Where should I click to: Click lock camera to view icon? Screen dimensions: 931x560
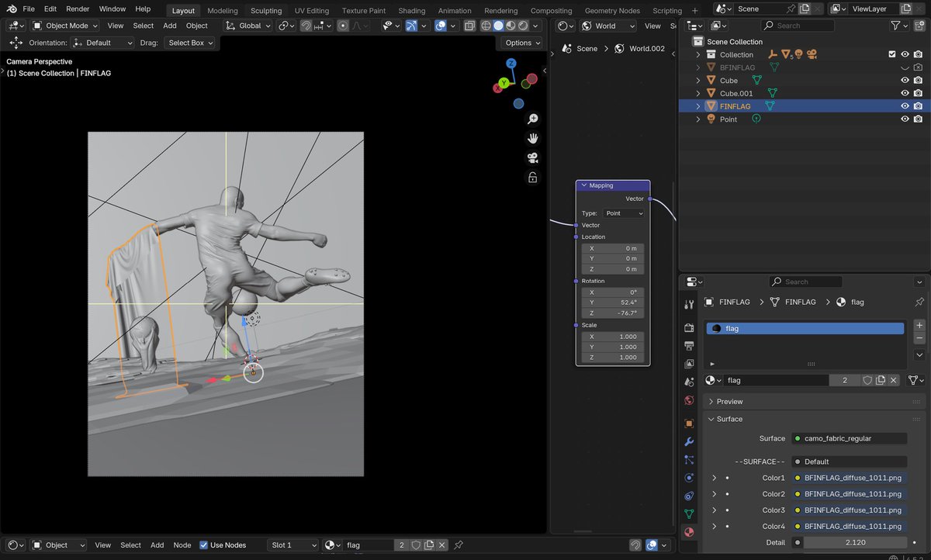[533, 178]
